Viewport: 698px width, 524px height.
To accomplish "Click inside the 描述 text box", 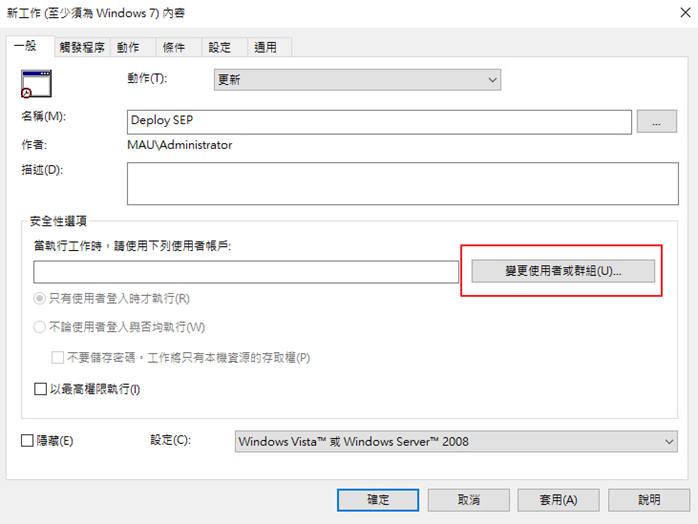I will 402,183.
